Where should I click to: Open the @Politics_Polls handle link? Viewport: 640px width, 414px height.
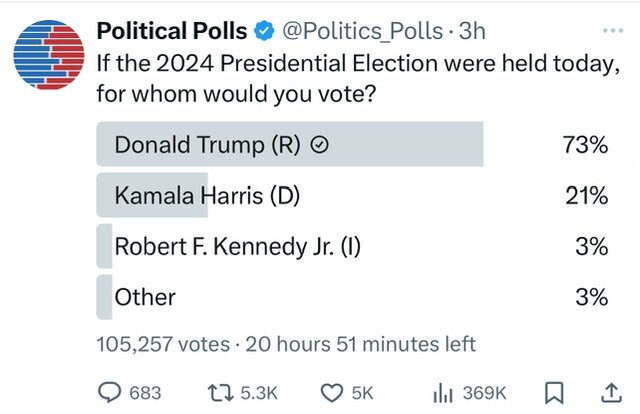tap(363, 31)
